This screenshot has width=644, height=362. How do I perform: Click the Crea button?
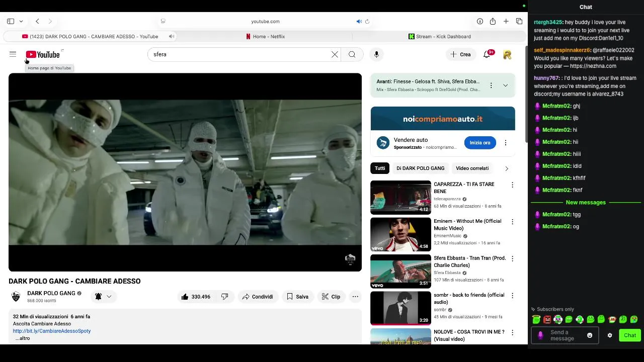click(461, 54)
